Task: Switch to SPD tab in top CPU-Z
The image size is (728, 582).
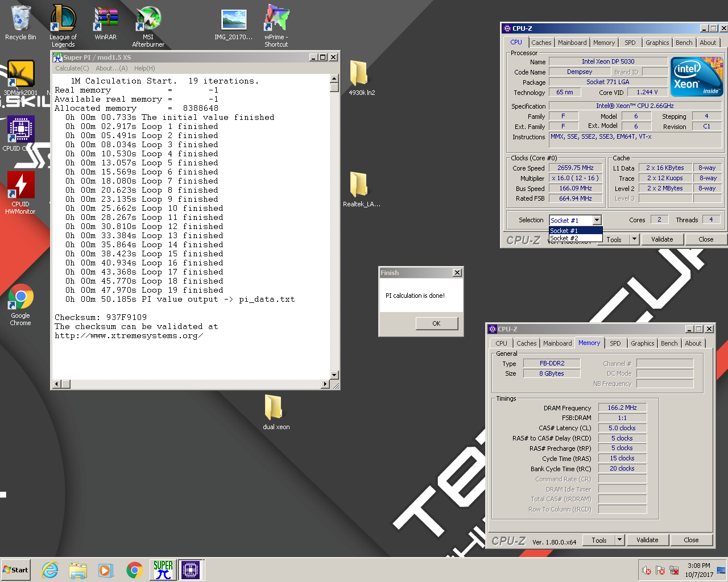Action: click(630, 43)
